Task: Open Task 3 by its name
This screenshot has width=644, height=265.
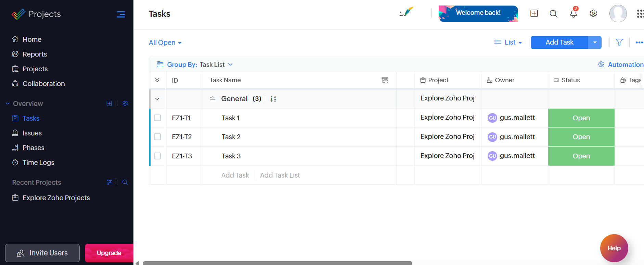Action: [231, 156]
